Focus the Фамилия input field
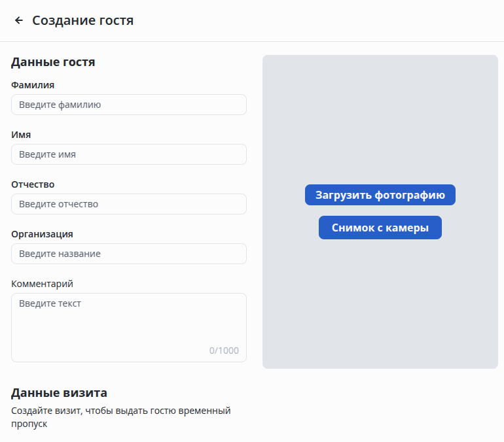Image resolution: width=504 pixels, height=442 pixels. [129, 105]
